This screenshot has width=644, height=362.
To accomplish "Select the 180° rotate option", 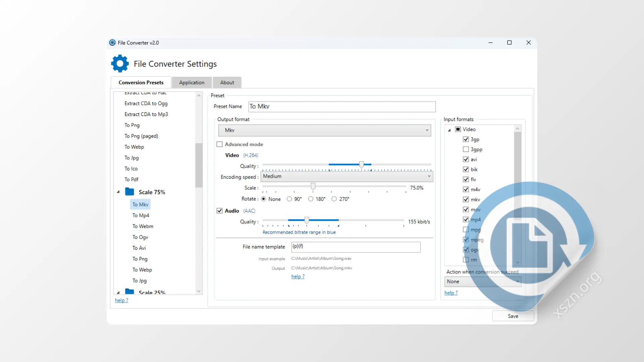I will [x=311, y=199].
